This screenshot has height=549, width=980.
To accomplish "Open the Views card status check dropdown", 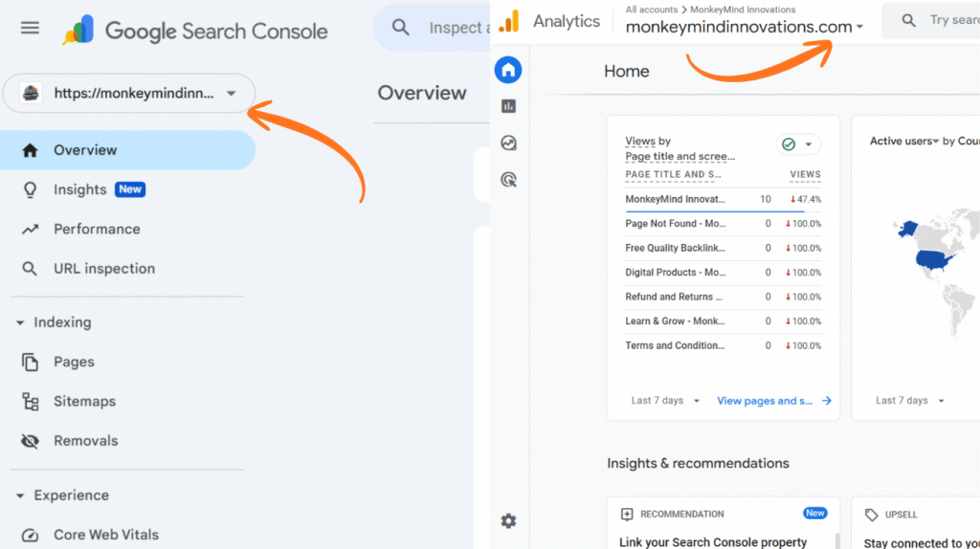I will (x=798, y=144).
